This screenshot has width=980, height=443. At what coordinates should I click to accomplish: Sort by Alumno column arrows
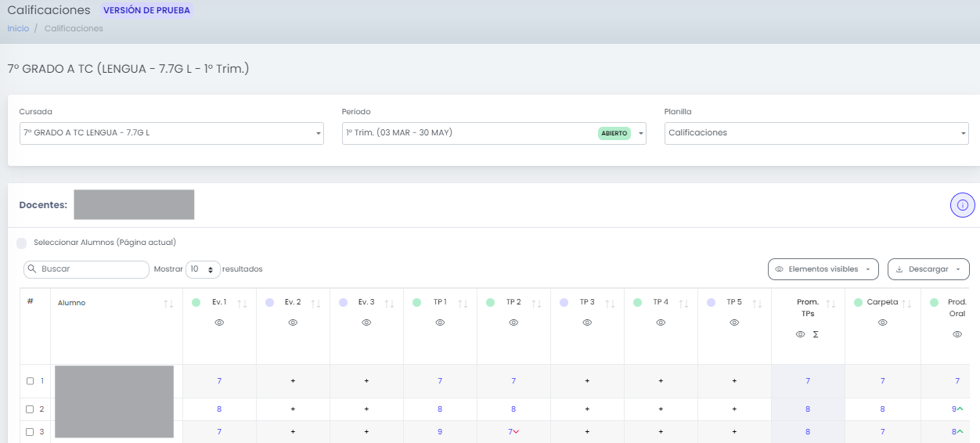pyautogui.click(x=169, y=304)
